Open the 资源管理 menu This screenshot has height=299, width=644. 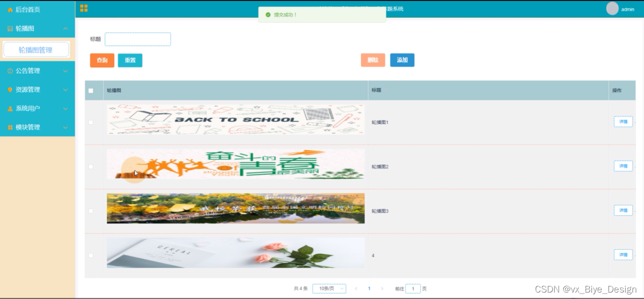pos(38,90)
